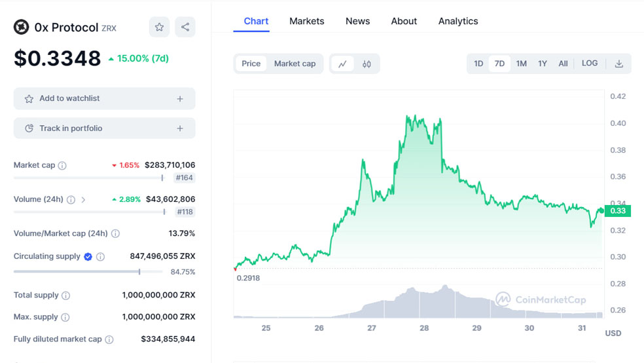644x363 pixels.
Task: Set chart range to 1M
Action: (522, 64)
